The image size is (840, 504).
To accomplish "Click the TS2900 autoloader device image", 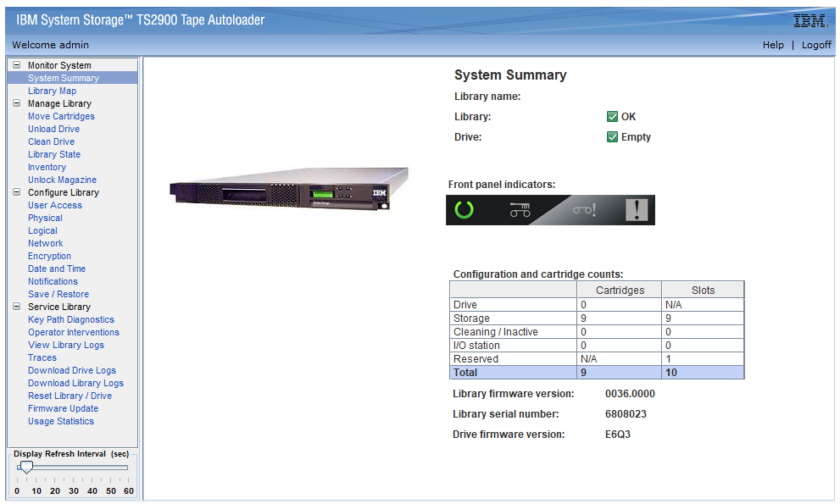I will (x=289, y=189).
